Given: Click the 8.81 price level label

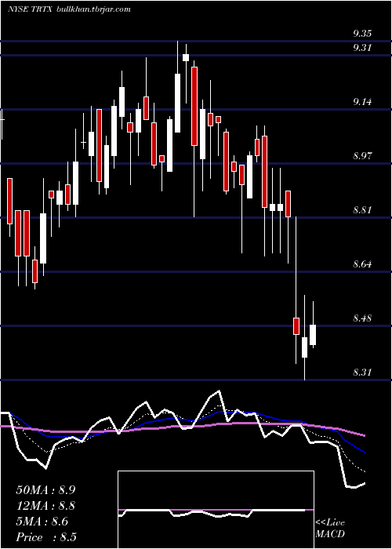Looking at the screenshot, I should (x=362, y=210).
